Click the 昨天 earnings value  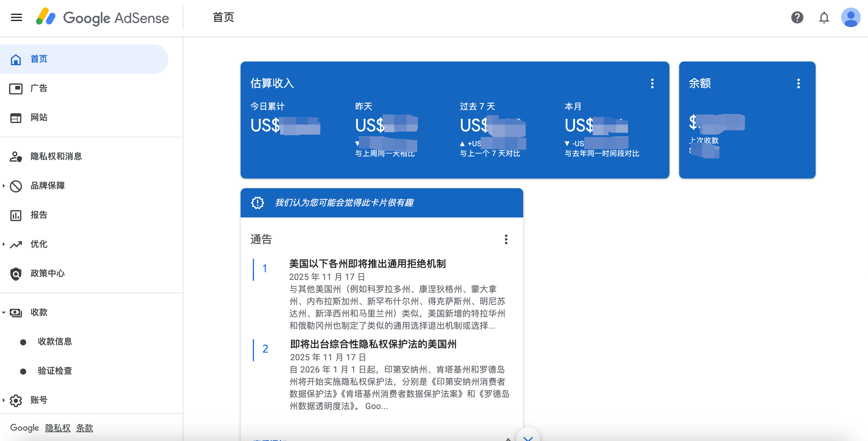coord(386,125)
